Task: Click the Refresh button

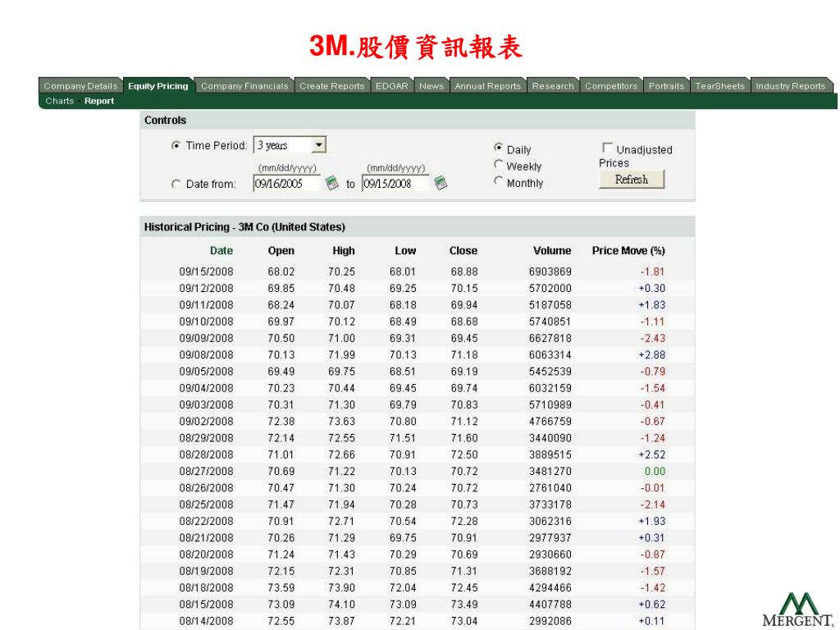Action: pos(632,180)
